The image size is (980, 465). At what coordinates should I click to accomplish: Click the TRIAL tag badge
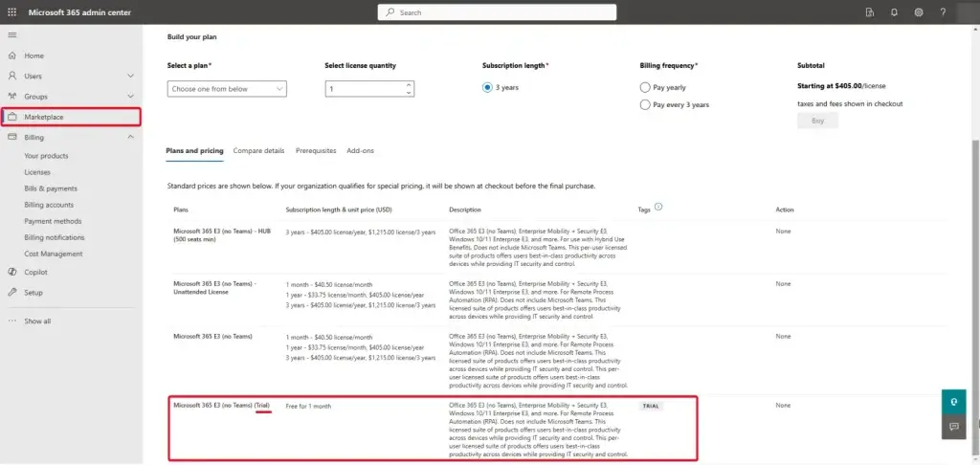click(x=651, y=407)
